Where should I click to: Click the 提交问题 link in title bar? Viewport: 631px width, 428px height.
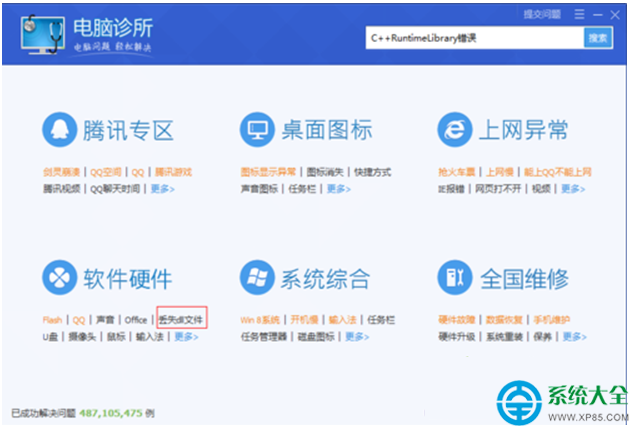[x=542, y=14]
